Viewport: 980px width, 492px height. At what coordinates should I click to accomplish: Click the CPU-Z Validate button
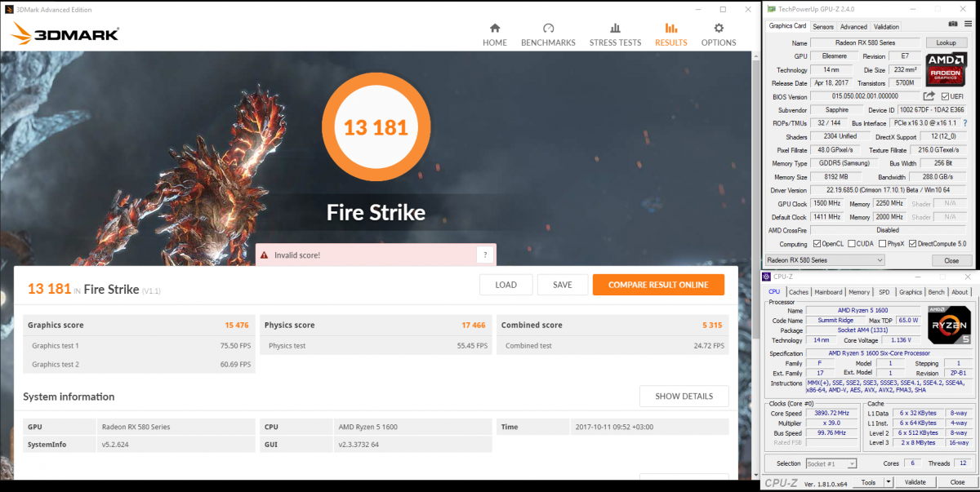[x=915, y=482]
